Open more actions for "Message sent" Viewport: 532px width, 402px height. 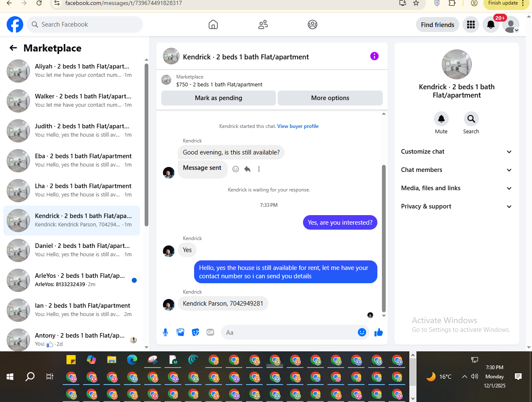[x=259, y=169]
